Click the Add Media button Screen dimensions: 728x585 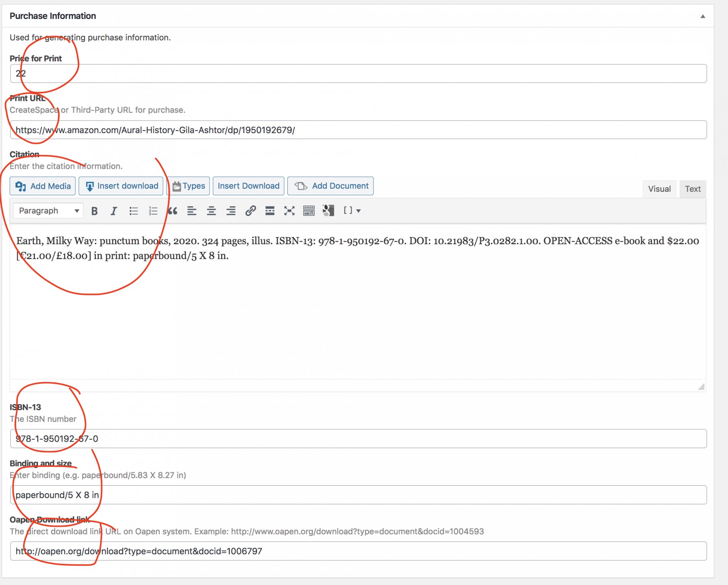pyautogui.click(x=43, y=186)
